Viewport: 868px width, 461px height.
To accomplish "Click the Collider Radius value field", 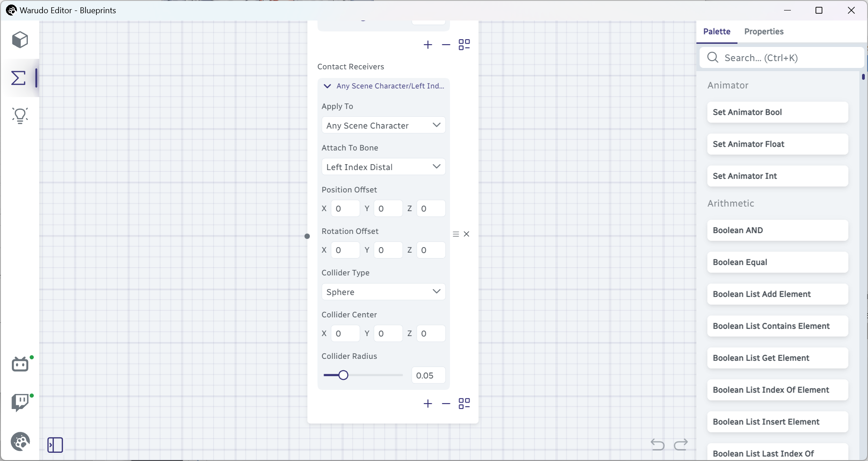I will pyautogui.click(x=428, y=375).
